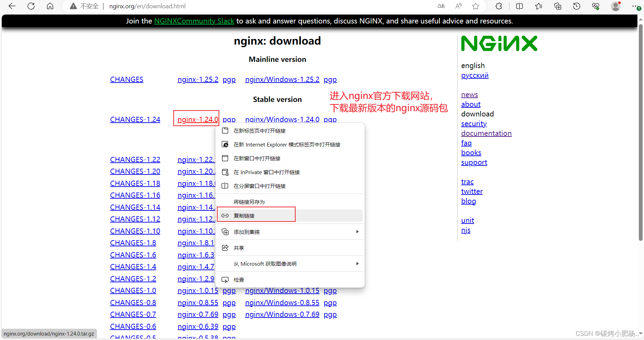Choose open link in InPrivate window

[290, 172]
